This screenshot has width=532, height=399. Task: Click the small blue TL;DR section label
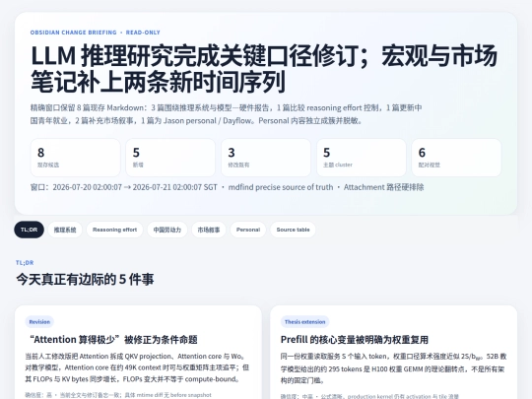point(25,263)
